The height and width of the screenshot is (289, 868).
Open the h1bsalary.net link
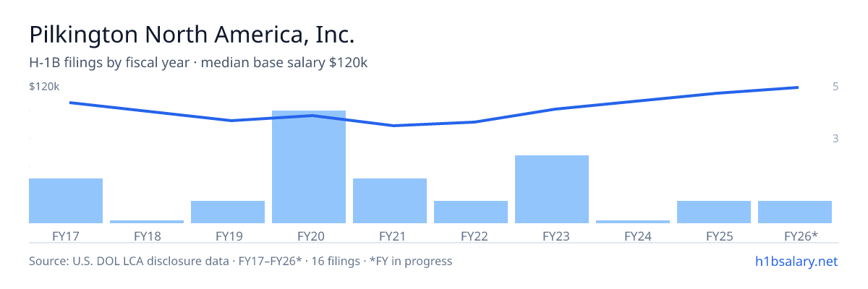[796, 261]
